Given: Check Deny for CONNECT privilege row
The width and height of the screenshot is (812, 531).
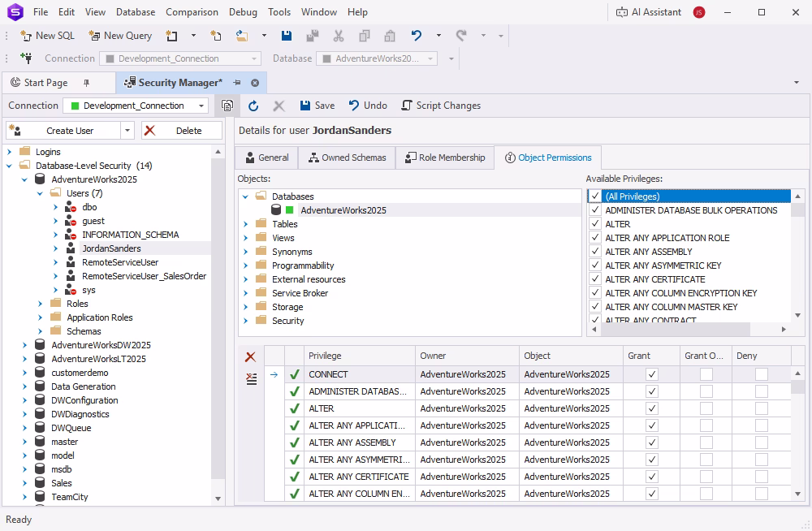Looking at the screenshot, I should click(x=762, y=374).
